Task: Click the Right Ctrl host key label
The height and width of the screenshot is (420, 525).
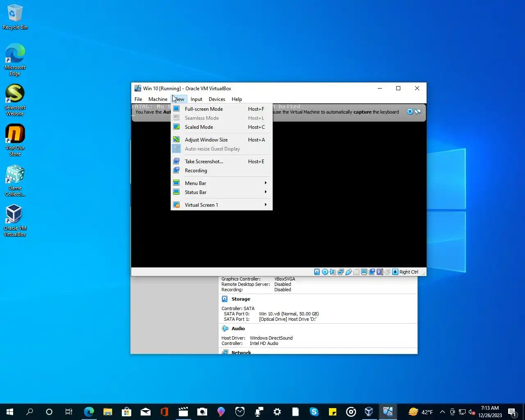Action: pyautogui.click(x=409, y=272)
